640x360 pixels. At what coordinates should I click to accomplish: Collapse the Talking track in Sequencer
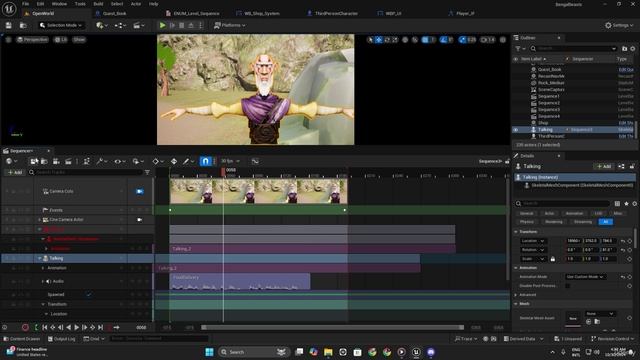click(40, 258)
